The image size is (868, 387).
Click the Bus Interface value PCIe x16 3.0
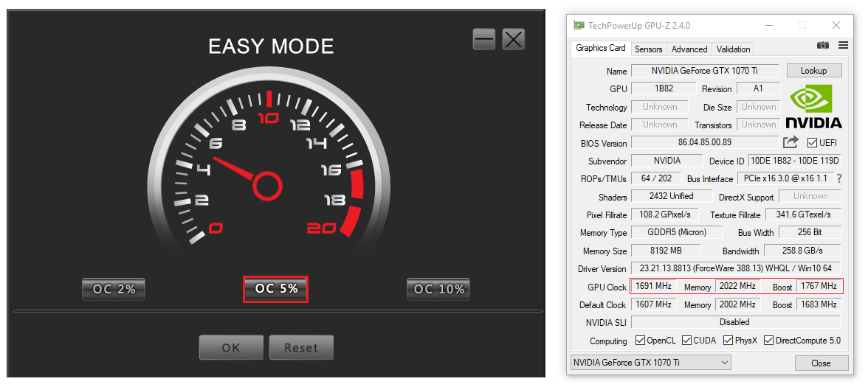[x=785, y=178]
